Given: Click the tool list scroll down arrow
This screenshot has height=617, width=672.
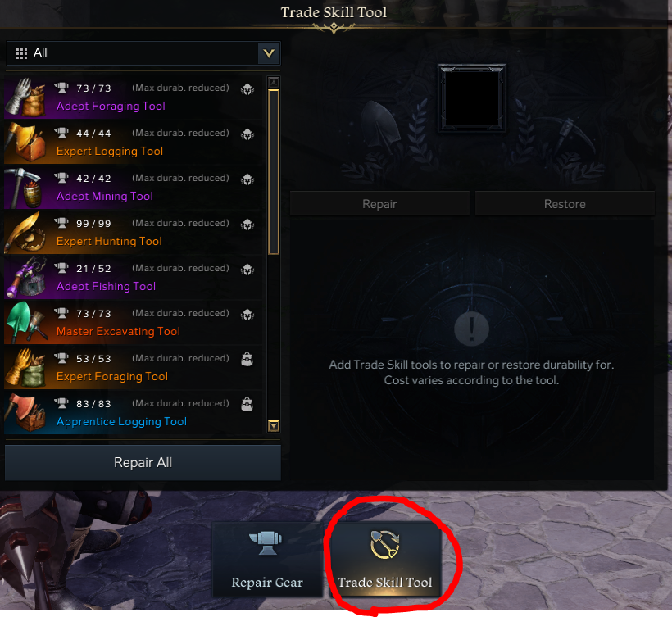Looking at the screenshot, I should coord(274,425).
